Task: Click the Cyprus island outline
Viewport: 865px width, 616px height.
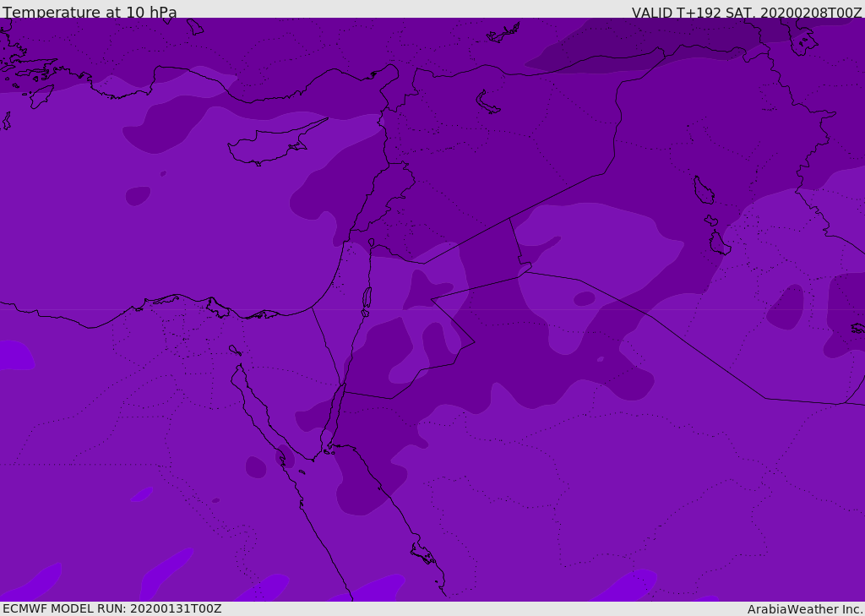Action: pyautogui.click(x=278, y=141)
